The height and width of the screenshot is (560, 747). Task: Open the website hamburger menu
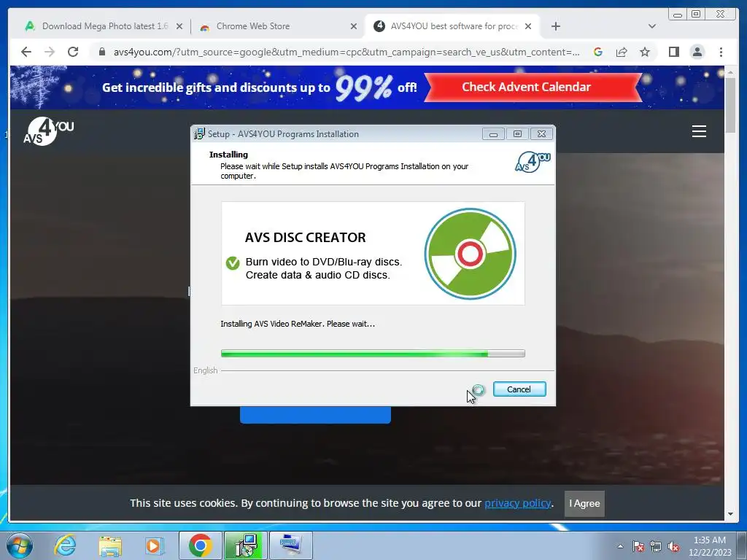pos(699,131)
